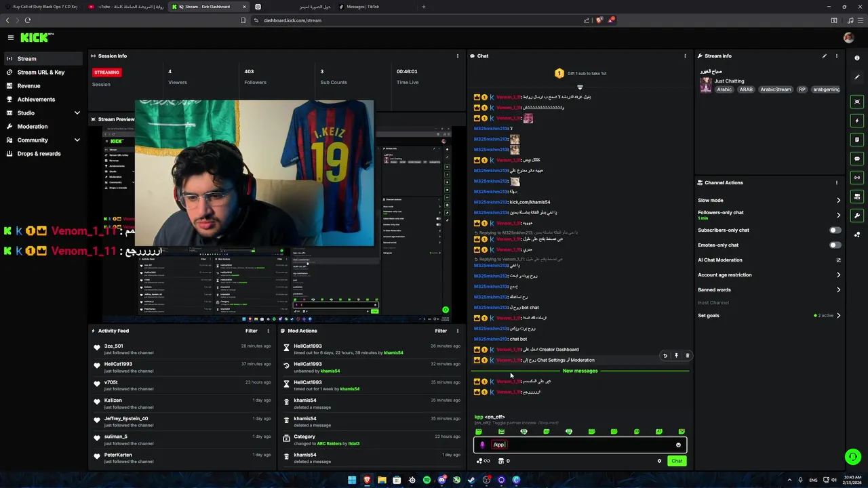Open the hamburger menu beside the Kick logo
The image size is (868, 488).
click(x=11, y=38)
